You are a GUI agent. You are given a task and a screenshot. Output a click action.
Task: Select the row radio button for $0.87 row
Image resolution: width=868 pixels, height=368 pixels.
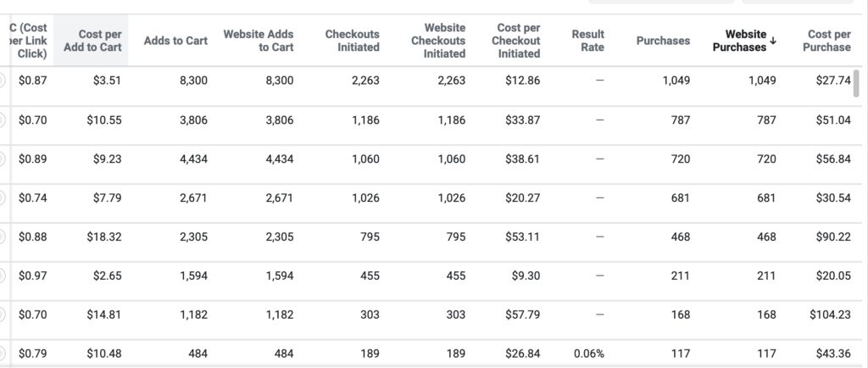point(2,81)
